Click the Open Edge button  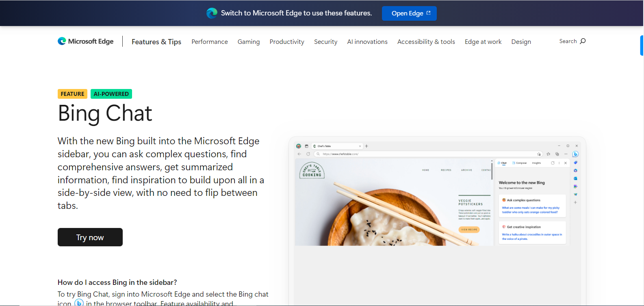tap(409, 13)
